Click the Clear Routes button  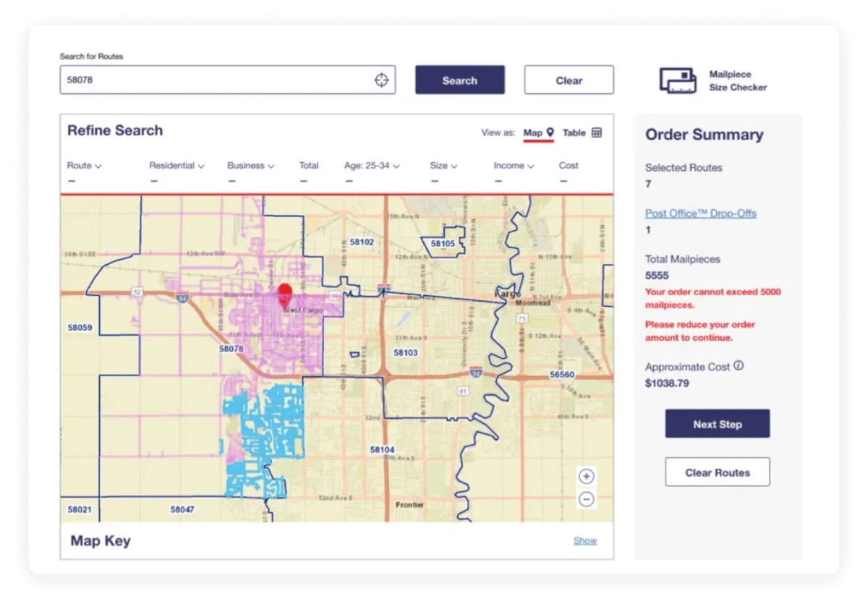[x=717, y=471]
